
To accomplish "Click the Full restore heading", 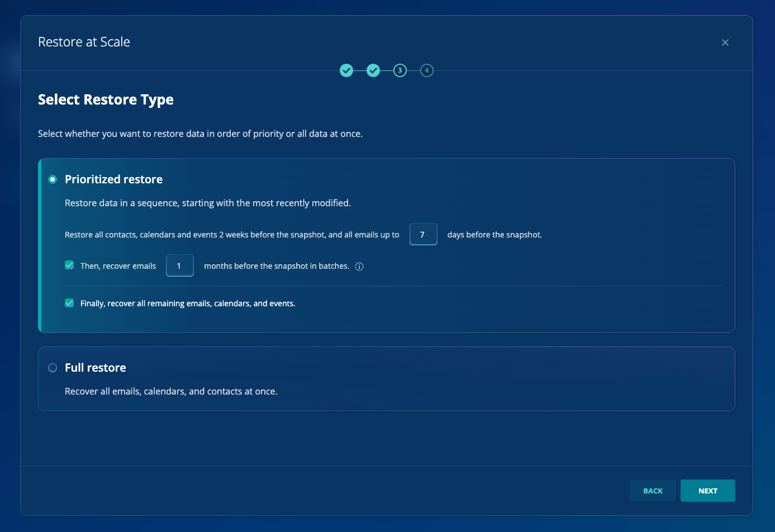I will tap(96, 368).
